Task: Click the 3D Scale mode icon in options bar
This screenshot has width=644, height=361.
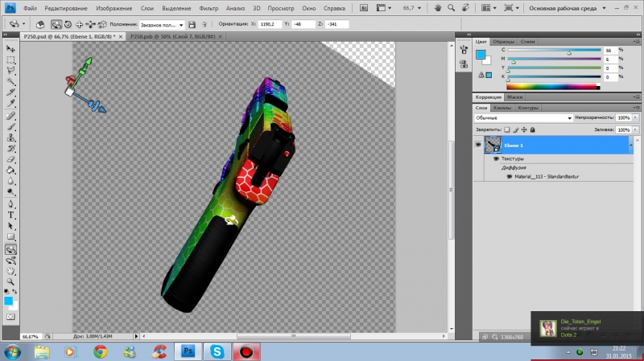Action: click(x=102, y=25)
